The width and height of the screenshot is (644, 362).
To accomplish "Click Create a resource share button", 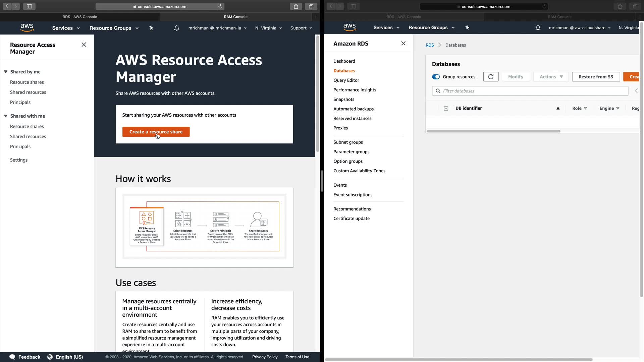I will (x=156, y=132).
